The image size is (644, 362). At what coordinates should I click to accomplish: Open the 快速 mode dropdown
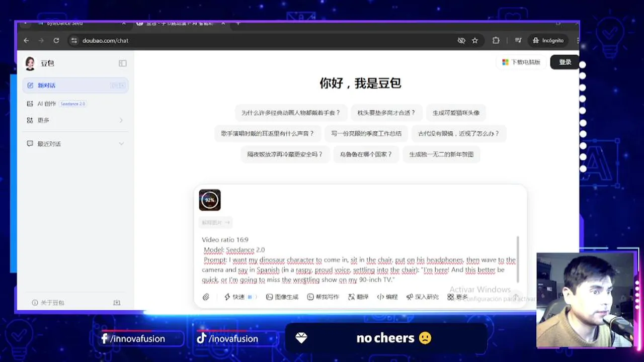point(240,297)
